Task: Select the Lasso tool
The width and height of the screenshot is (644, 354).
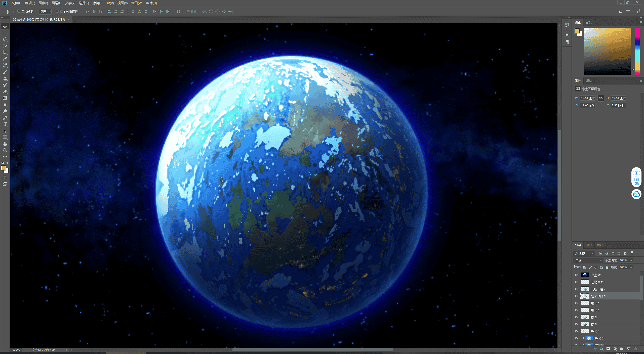Action: click(x=5, y=39)
